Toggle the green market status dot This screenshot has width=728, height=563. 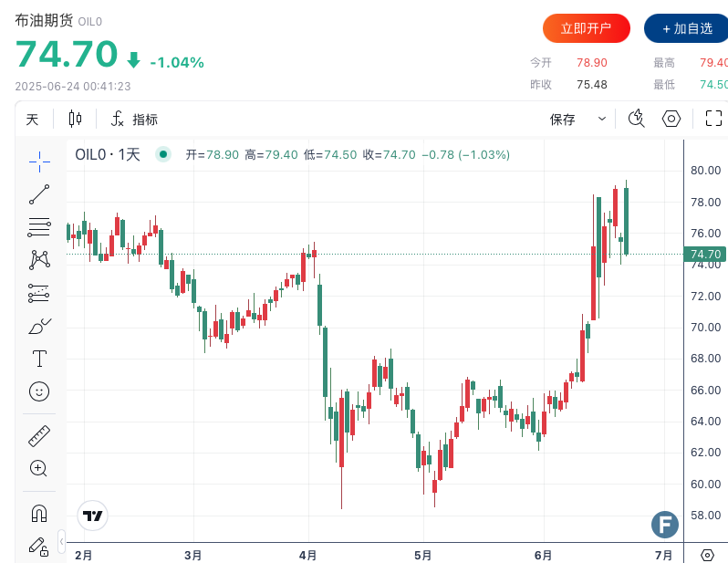point(163,154)
